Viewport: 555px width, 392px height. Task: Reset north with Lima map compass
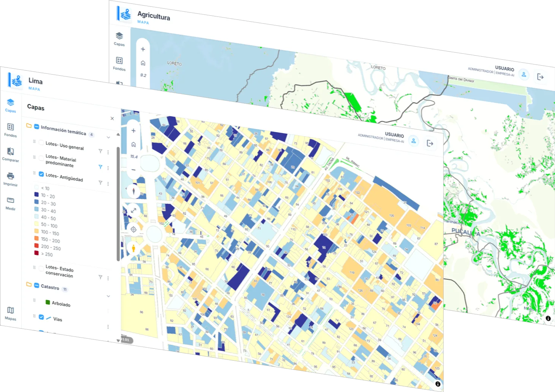133,192
